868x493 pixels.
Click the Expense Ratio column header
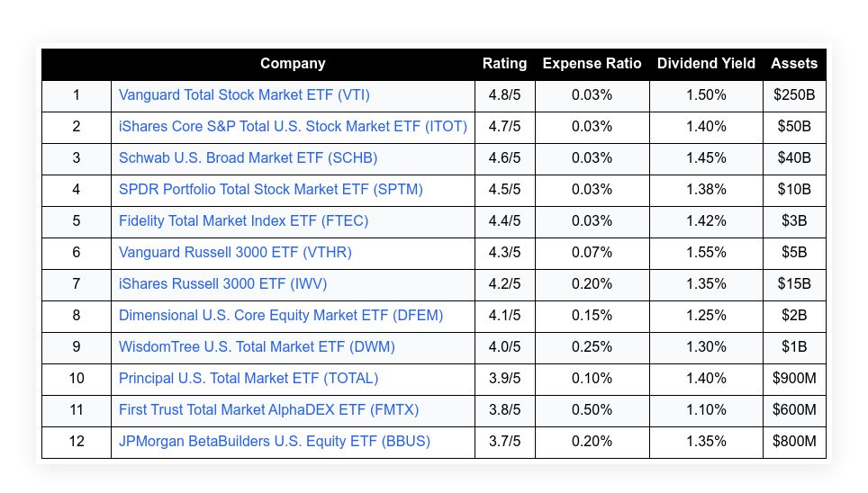click(x=592, y=63)
